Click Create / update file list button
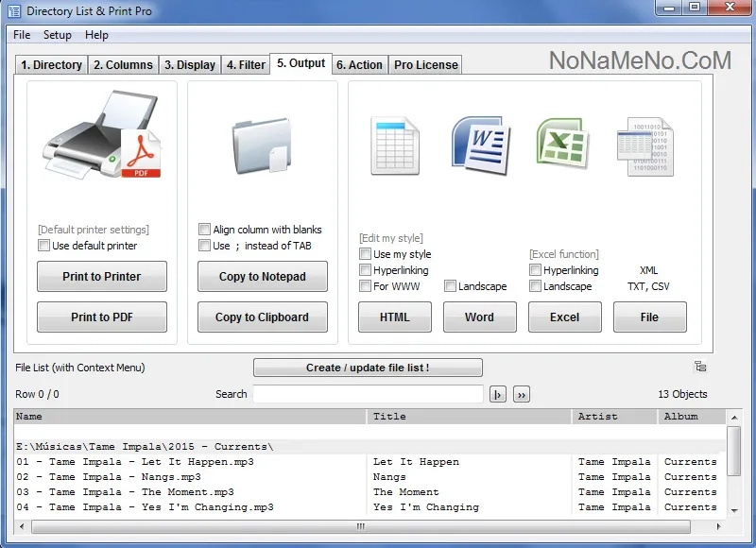 pyautogui.click(x=368, y=368)
